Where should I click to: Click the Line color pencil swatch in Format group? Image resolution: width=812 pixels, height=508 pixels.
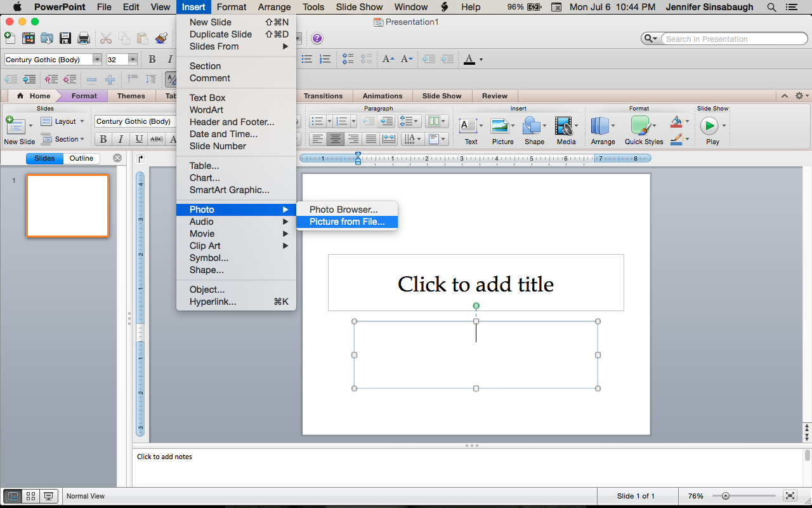(676, 138)
